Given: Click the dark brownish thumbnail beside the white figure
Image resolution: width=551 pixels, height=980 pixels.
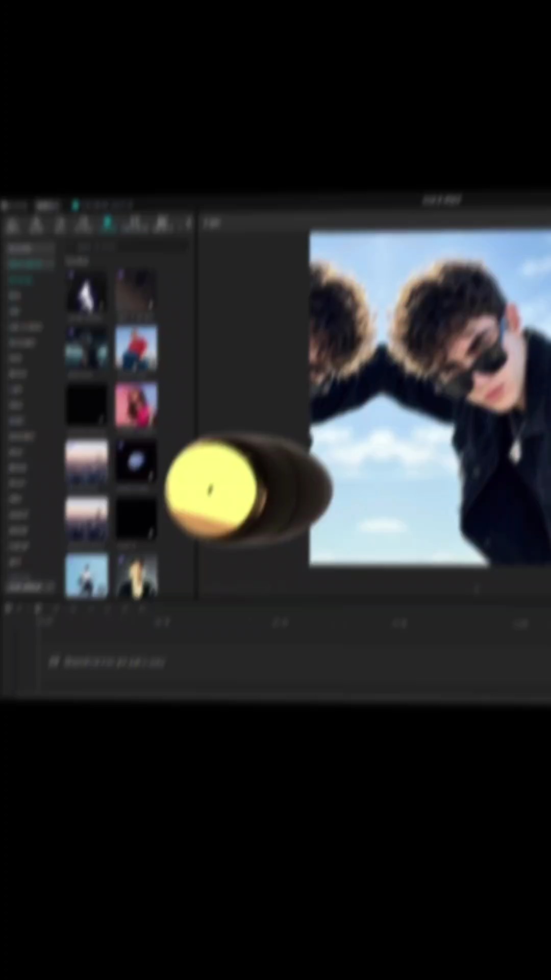Looking at the screenshot, I should pos(136,292).
